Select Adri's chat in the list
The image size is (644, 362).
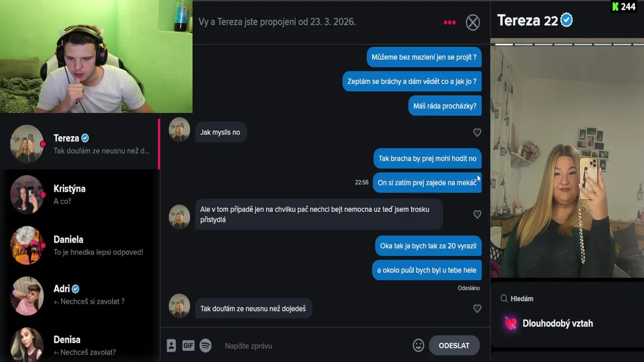coord(80,296)
